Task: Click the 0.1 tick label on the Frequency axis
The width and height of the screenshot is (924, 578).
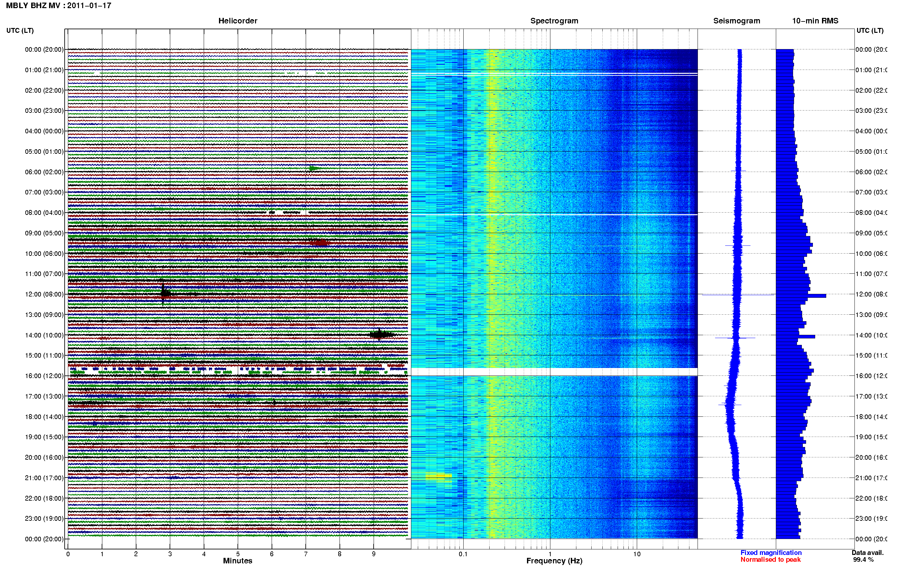Action: (463, 554)
